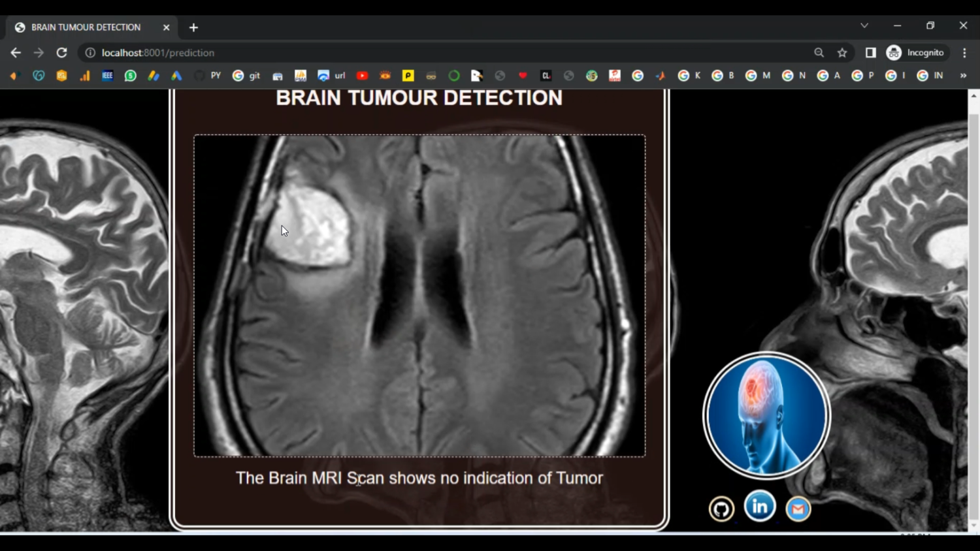Select the BRAIN TUMOUR DETECTION tab
The width and height of the screenshot is (980, 551).
coord(86,27)
